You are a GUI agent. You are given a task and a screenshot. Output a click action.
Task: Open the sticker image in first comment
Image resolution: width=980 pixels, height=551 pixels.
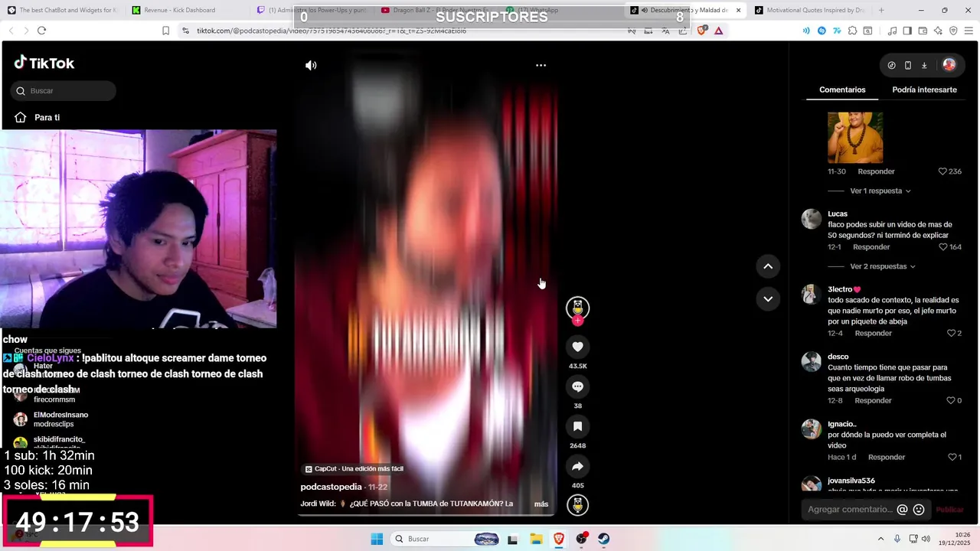click(x=855, y=138)
